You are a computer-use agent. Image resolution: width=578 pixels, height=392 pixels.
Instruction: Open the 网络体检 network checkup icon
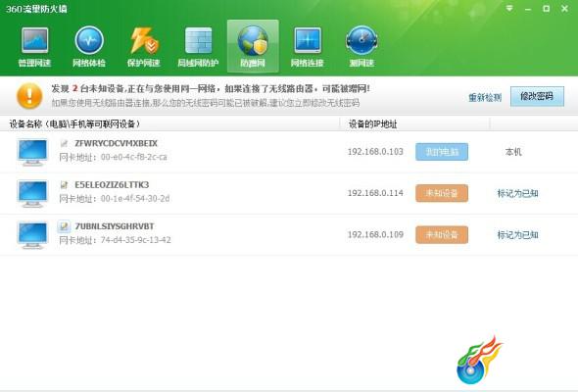tap(89, 46)
